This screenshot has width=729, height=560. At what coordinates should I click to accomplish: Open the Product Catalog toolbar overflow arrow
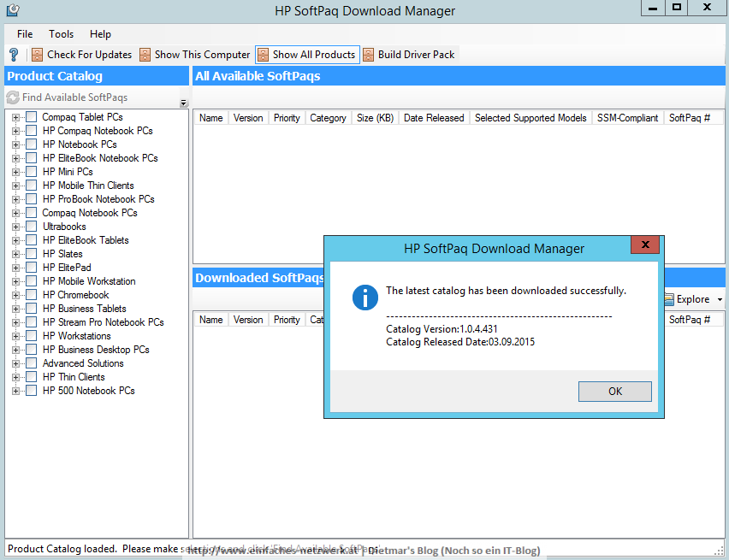click(x=184, y=103)
